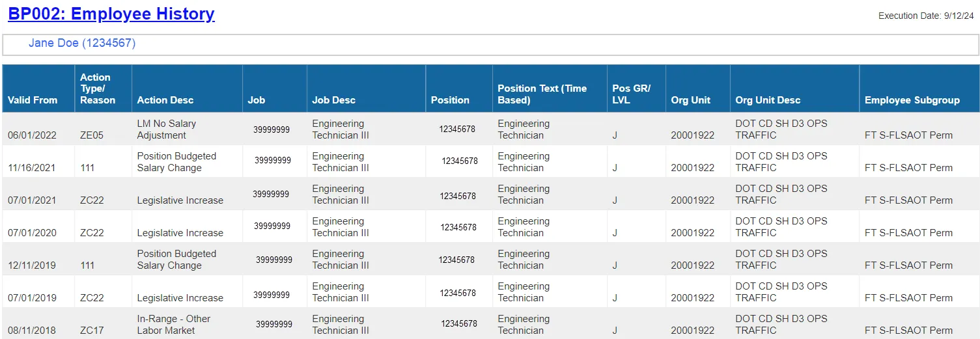Open the BP002: Employee History title link
The width and height of the screenshot is (980, 339).
111,14
